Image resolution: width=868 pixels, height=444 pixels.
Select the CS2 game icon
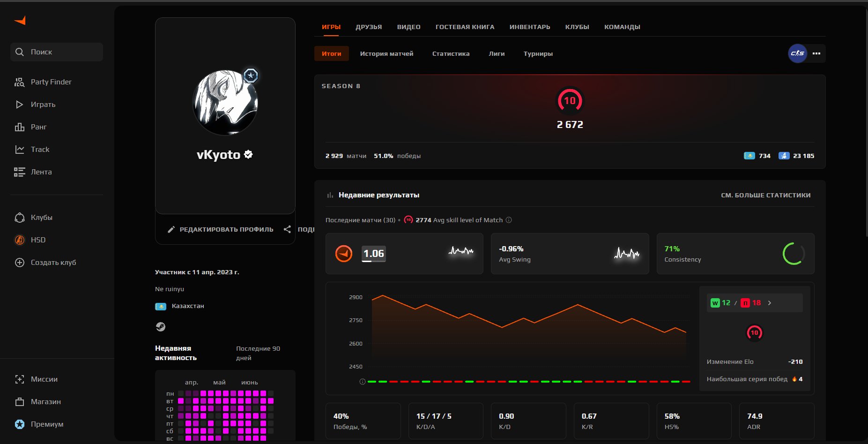pos(797,53)
